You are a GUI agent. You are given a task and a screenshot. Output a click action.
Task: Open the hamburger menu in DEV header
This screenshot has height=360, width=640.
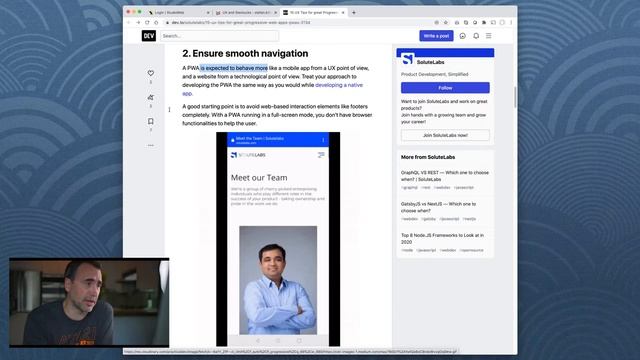[x=489, y=36]
